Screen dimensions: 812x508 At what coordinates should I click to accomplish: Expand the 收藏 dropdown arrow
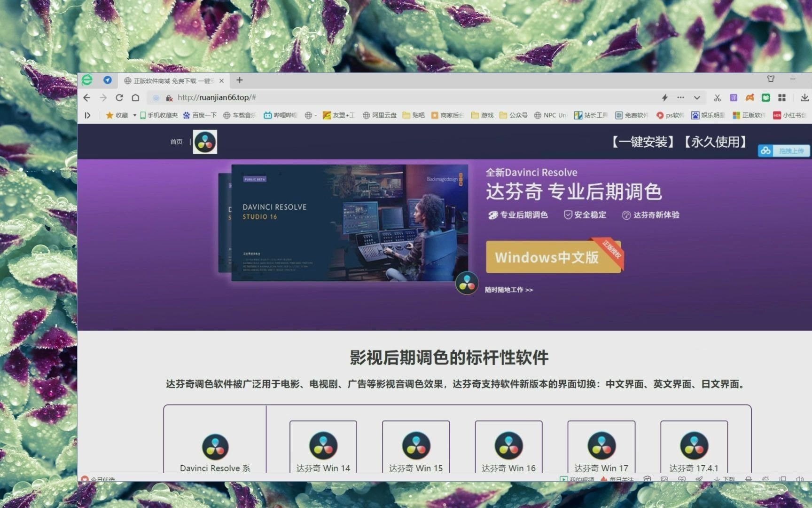coord(134,115)
